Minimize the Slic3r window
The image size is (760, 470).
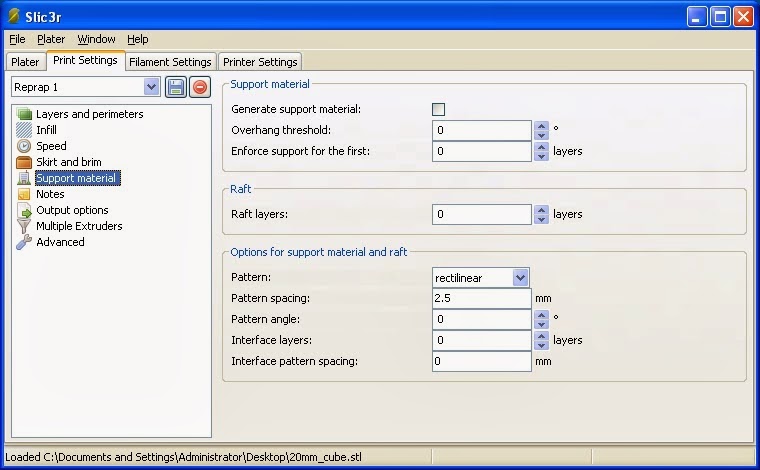697,17
